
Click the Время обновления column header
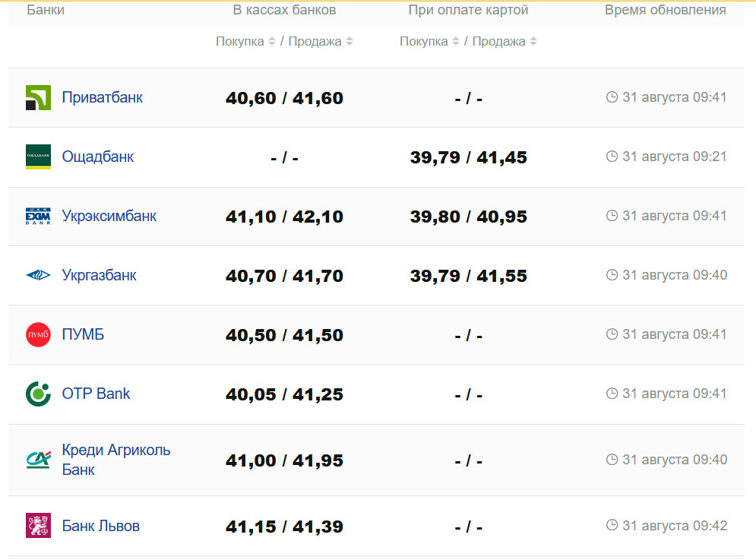tap(665, 10)
